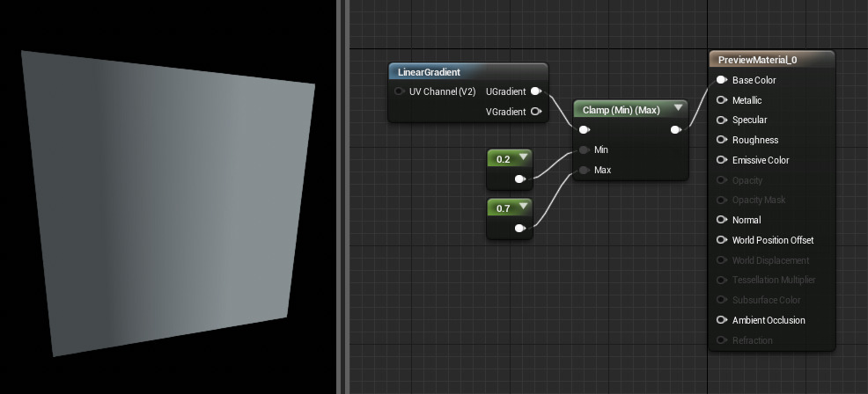Collapse the 0.2 constant node arrow
Screen dimensions: 868x394
click(x=523, y=158)
